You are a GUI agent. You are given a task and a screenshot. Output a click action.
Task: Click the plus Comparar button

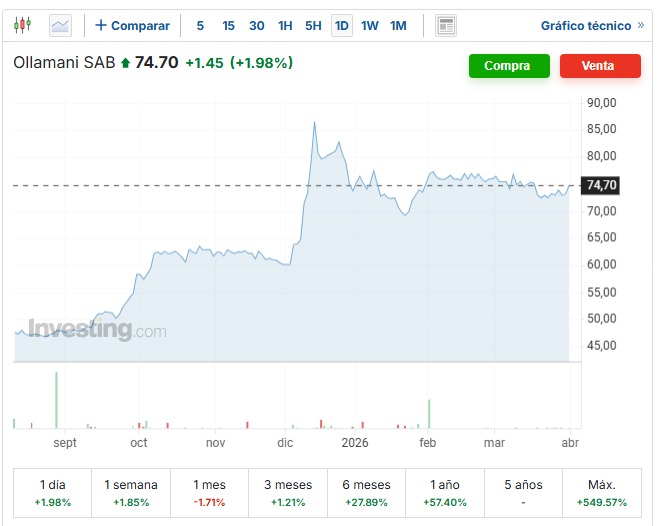coord(132,25)
